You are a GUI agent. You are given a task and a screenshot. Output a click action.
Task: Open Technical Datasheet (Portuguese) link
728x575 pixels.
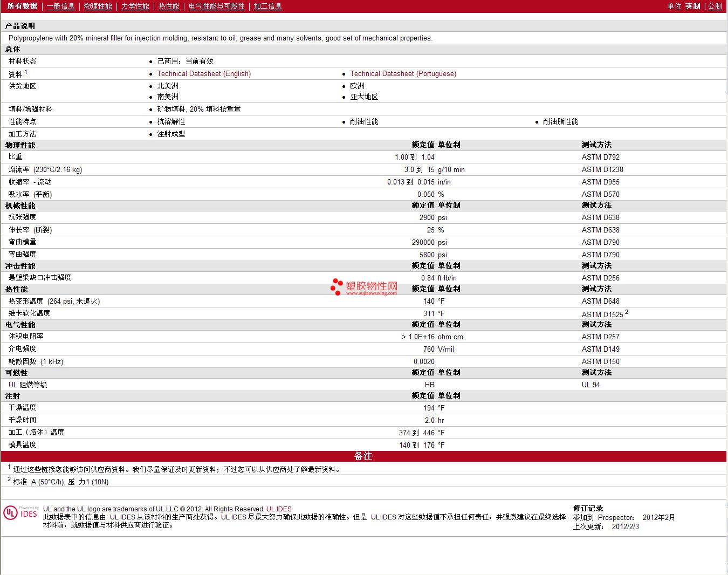point(403,74)
